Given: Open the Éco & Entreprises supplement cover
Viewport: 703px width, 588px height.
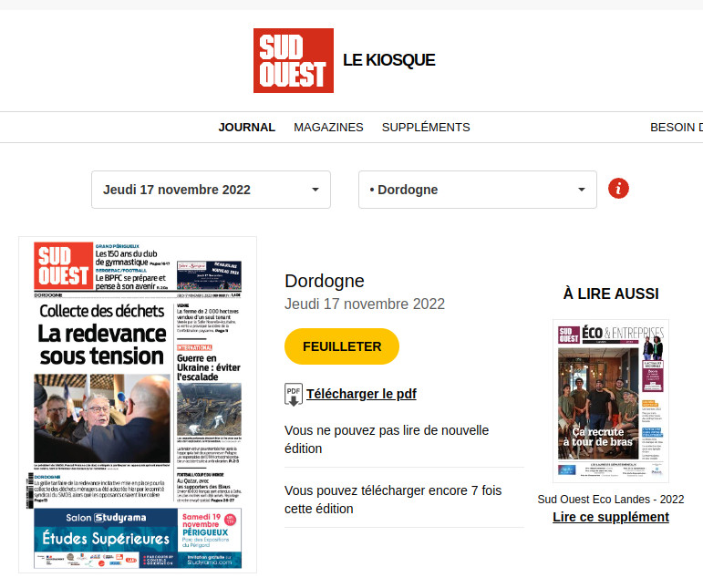Looking at the screenshot, I should pyautogui.click(x=610, y=400).
